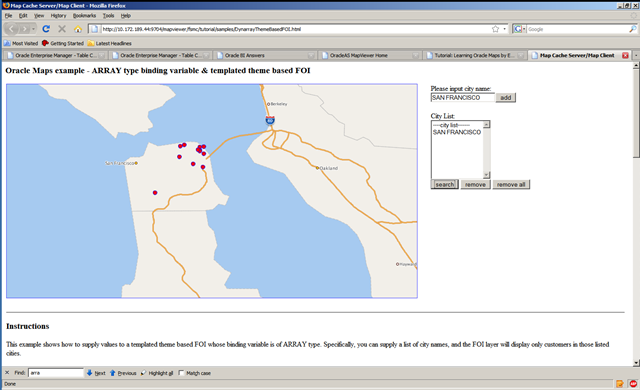
Task: Click the add city button
Action: pyautogui.click(x=506, y=98)
